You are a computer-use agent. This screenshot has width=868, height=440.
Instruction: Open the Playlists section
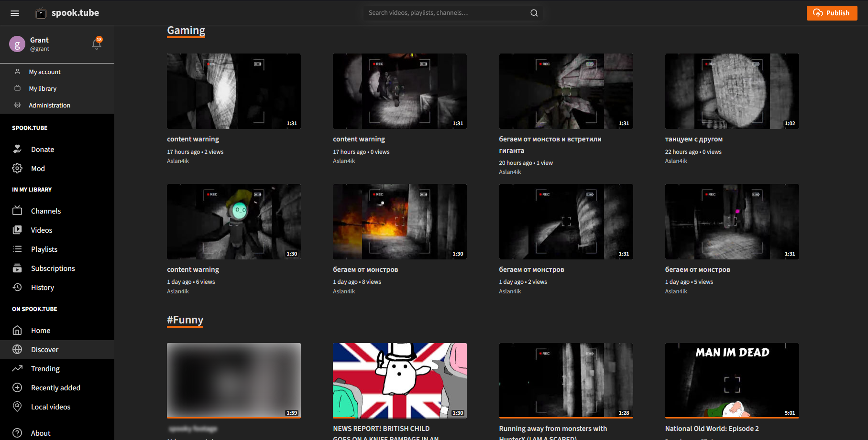(44, 249)
